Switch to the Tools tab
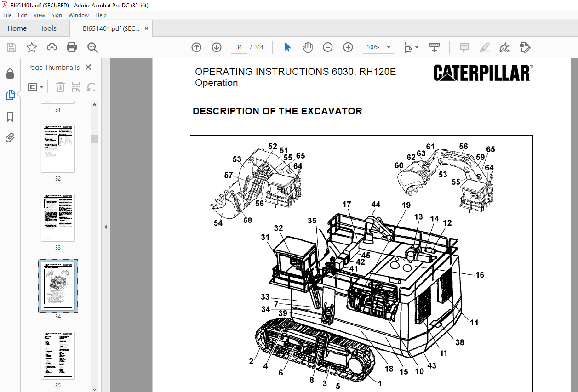 48,28
